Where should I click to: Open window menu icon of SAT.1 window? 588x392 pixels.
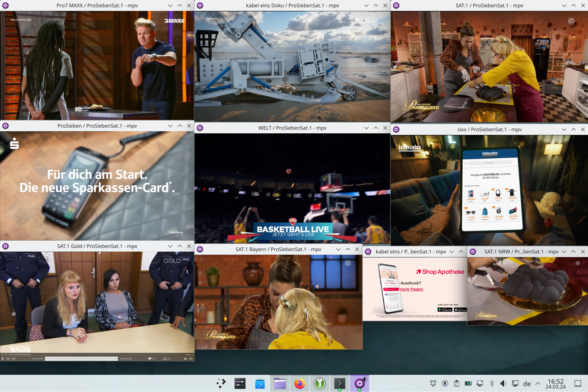396,5
